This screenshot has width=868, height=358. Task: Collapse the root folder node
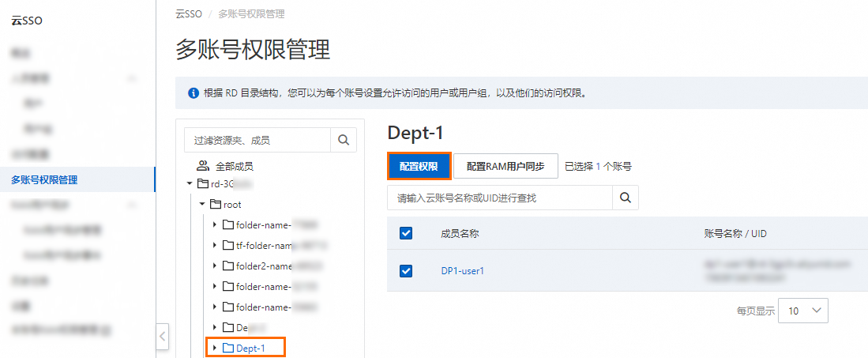pyautogui.click(x=202, y=205)
